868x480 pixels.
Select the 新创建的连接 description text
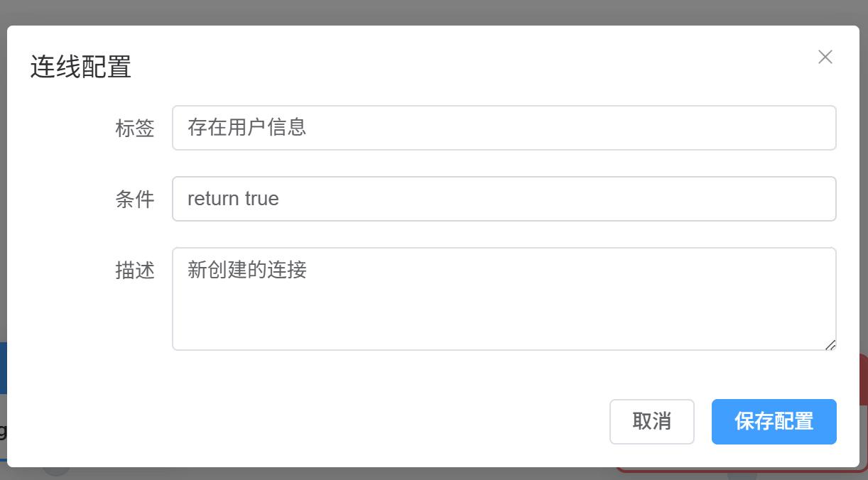coord(246,271)
